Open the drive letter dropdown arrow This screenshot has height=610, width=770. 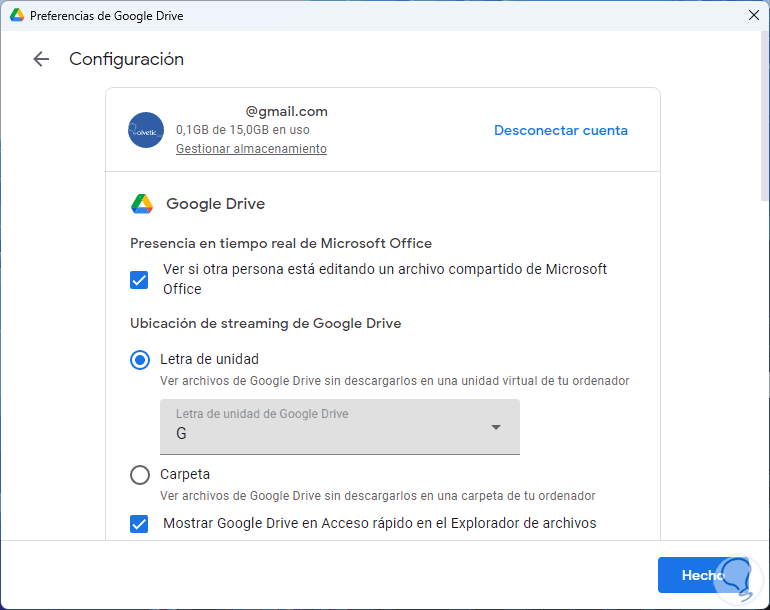pos(495,428)
